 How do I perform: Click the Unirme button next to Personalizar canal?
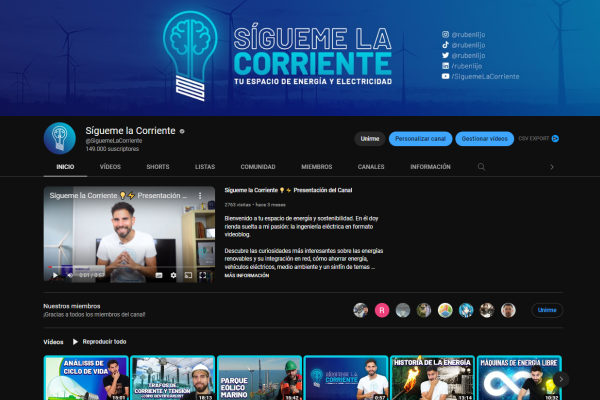[370, 139]
